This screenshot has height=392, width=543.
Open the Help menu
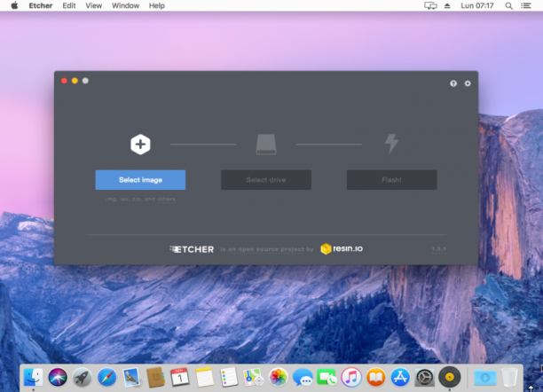(x=156, y=5)
